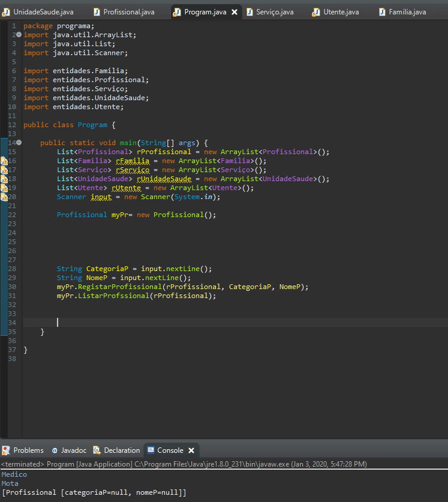Click 'System.in' in the Scanner constructor
This screenshot has height=502, width=448.
coord(193,197)
